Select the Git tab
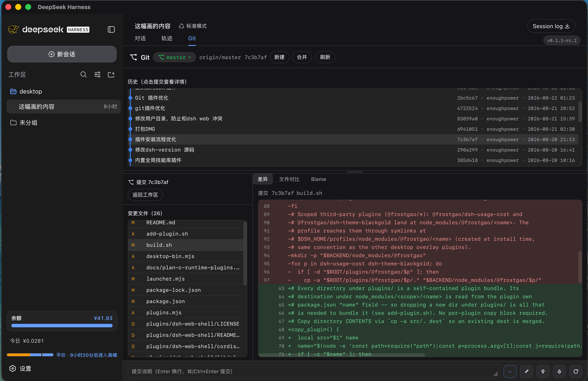 192,38
